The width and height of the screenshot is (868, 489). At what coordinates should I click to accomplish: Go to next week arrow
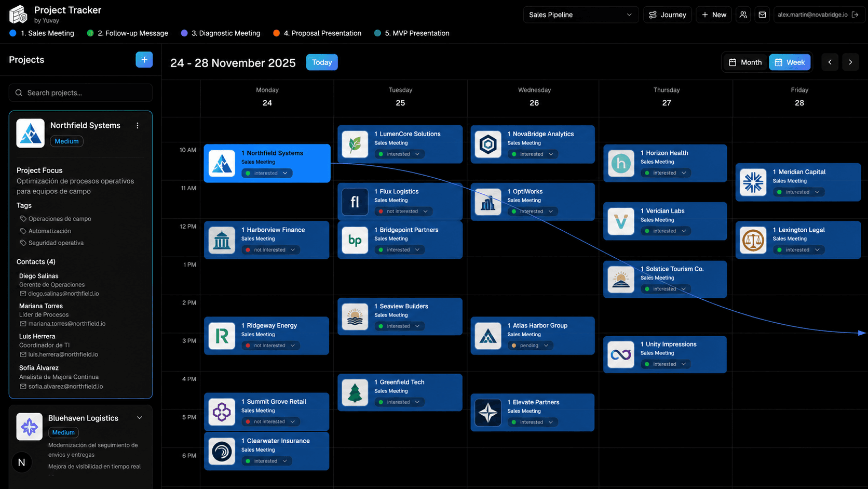pos(850,62)
